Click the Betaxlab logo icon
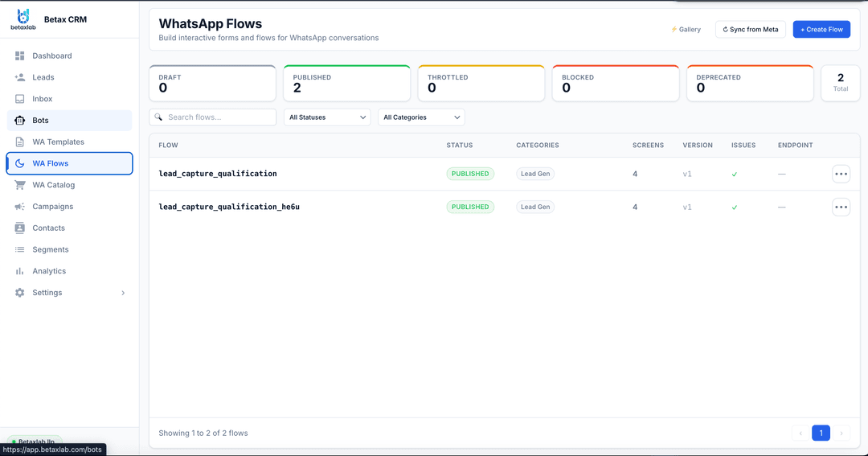 [23, 19]
